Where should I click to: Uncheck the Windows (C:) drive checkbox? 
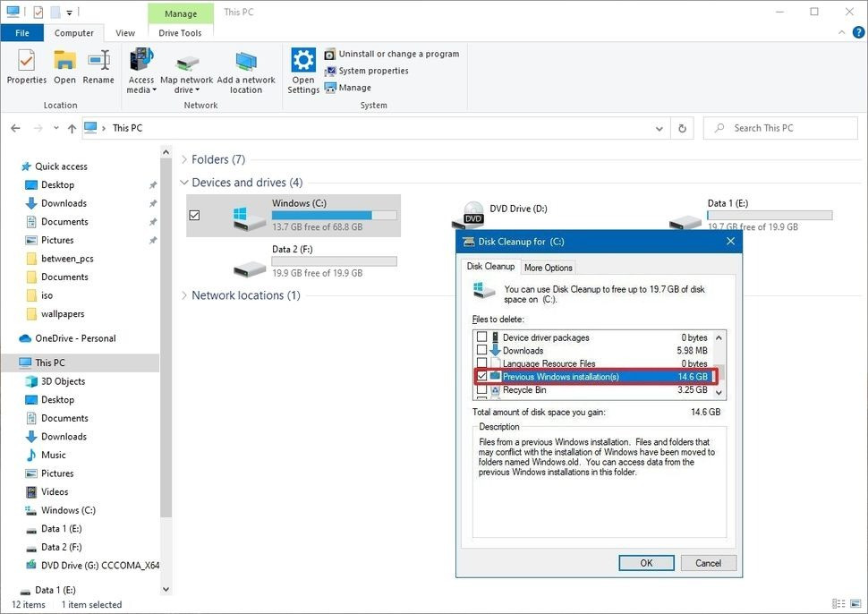(194, 215)
